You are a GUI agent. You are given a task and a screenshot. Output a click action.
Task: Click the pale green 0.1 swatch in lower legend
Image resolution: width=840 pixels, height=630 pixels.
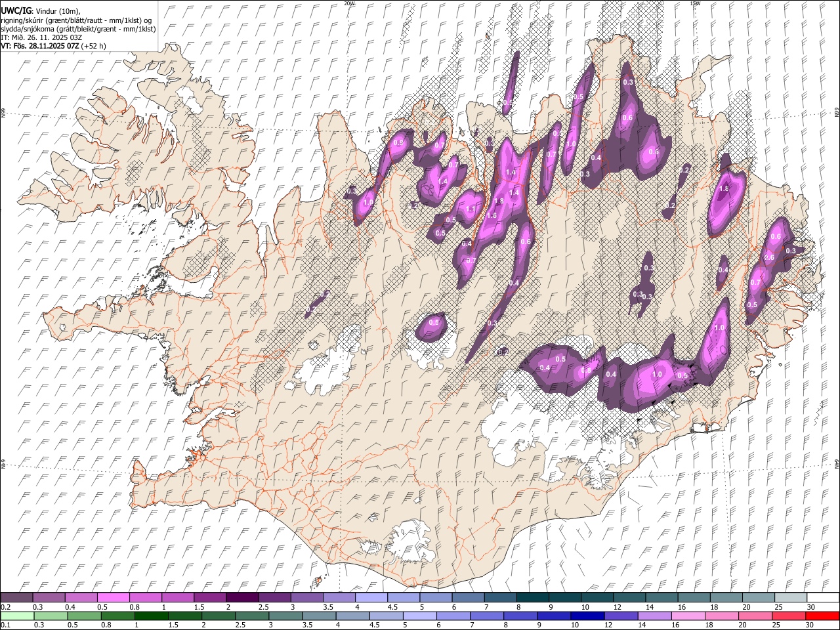coord(17,616)
